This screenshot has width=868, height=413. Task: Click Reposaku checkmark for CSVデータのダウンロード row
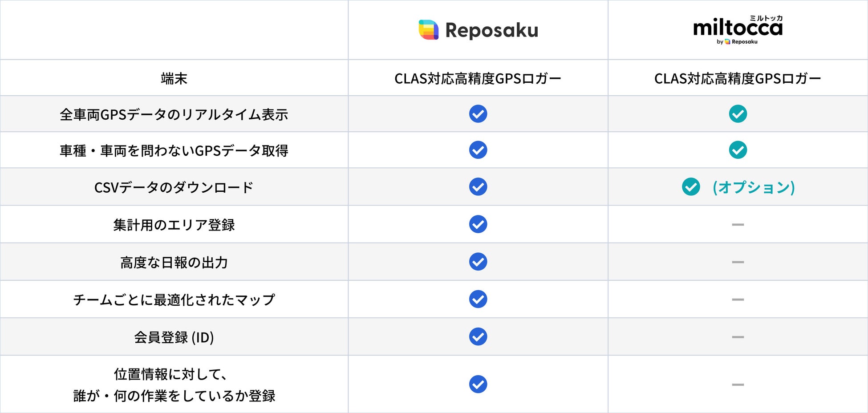(x=478, y=186)
